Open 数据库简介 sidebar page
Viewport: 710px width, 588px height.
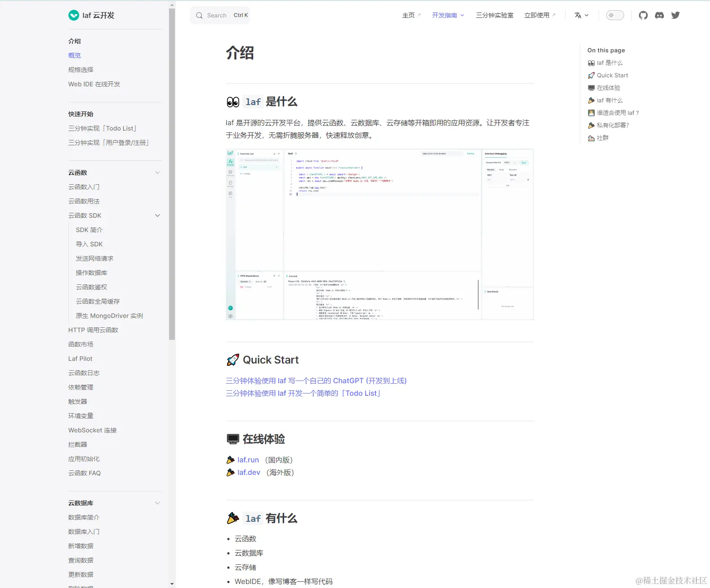(x=84, y=517)
